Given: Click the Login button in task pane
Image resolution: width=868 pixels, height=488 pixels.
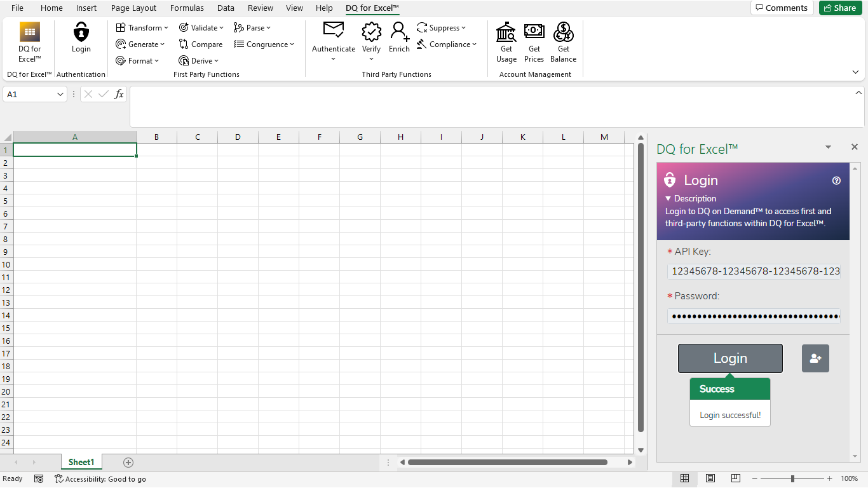Looking at the screenshot, I should (730, 358).
